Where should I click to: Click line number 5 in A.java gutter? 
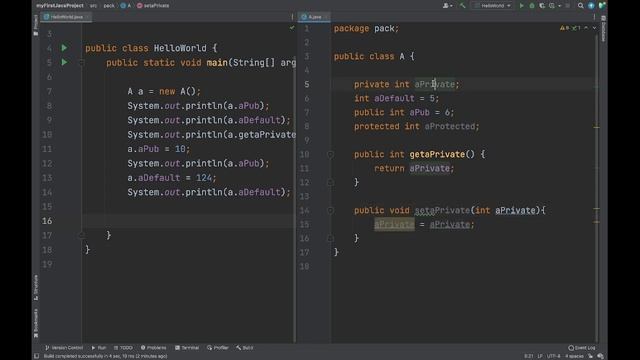(x=307, y=84)
